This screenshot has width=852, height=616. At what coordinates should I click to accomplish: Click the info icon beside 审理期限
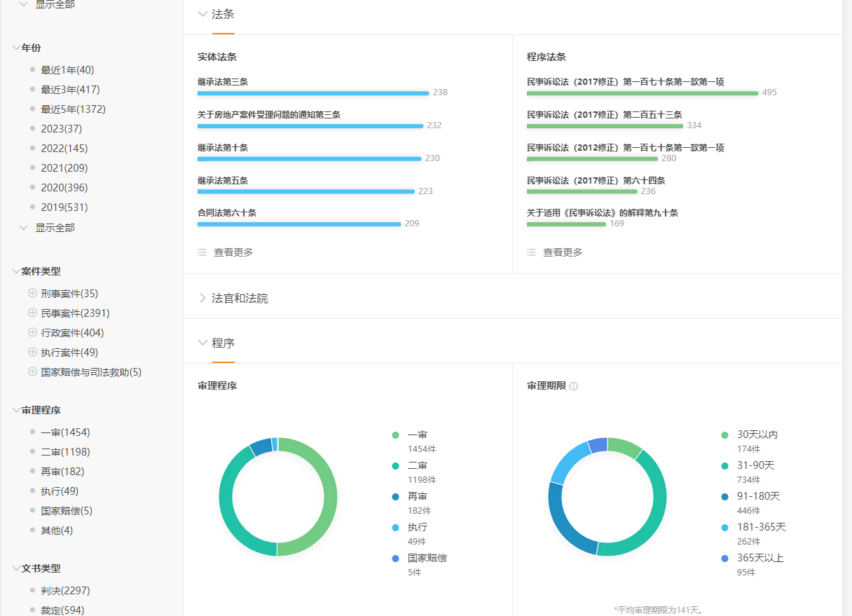pos(574,386)
